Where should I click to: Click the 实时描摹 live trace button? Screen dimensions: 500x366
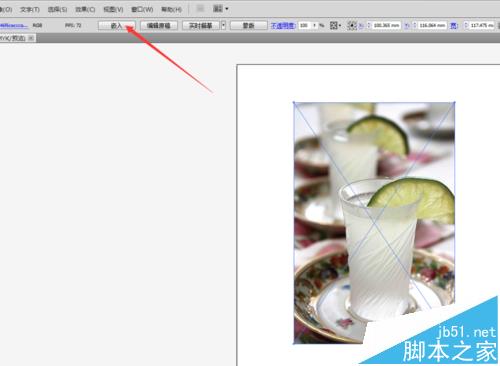(201, 25)
